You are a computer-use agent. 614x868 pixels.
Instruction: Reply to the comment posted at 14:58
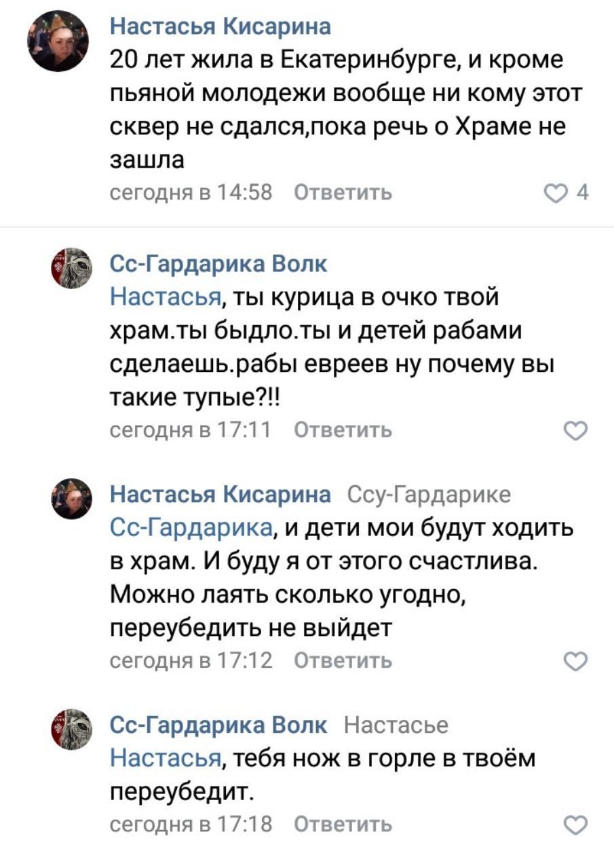(343, 193)
